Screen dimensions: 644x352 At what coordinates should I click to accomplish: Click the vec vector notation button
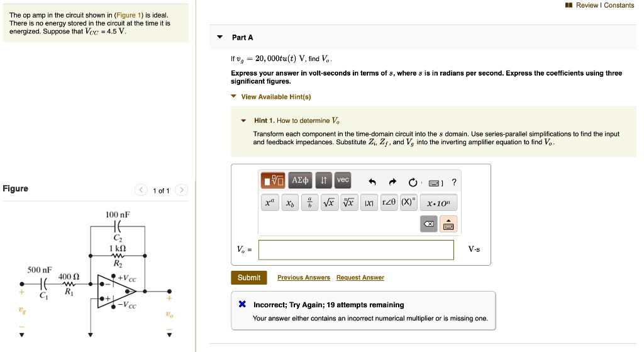point(343,180)
